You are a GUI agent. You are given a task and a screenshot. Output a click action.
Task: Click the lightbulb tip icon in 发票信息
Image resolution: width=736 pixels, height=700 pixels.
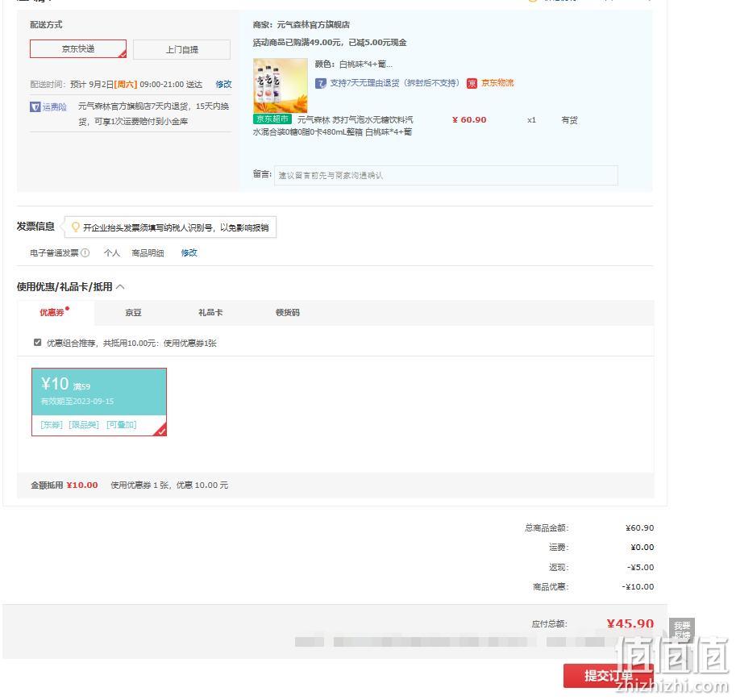click(75, 227)
